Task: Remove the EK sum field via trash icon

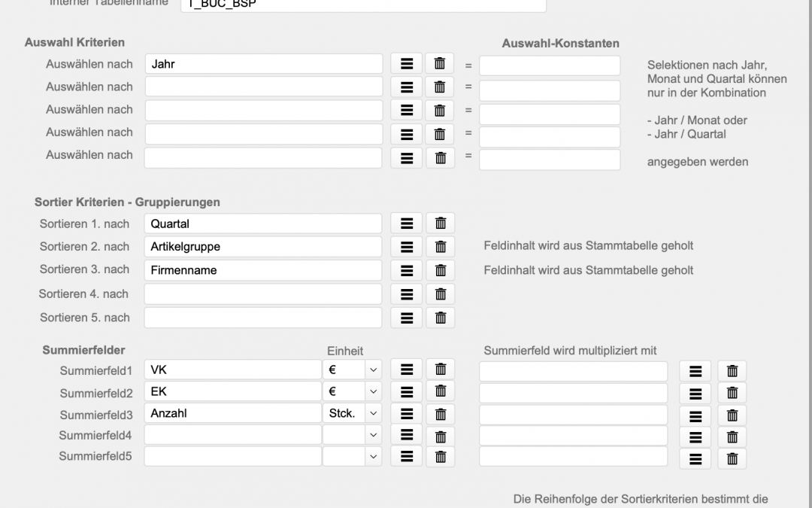Action: [x=441, y=392]
